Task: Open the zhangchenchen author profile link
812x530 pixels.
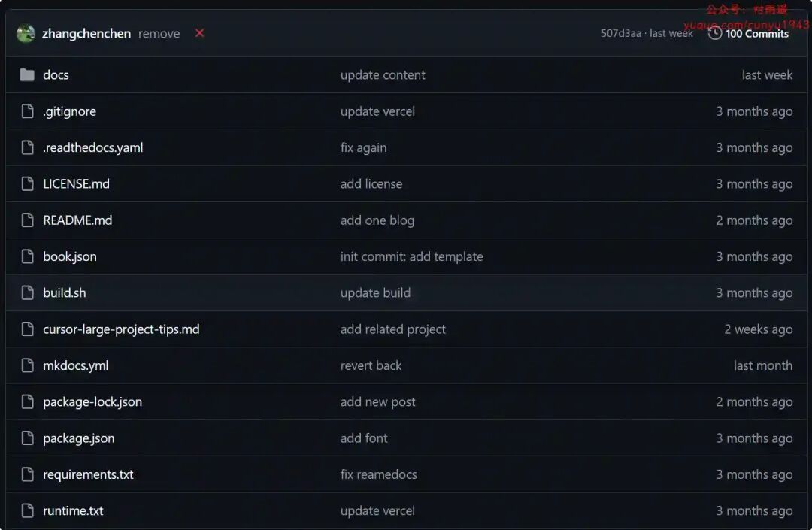Action: 86,34
